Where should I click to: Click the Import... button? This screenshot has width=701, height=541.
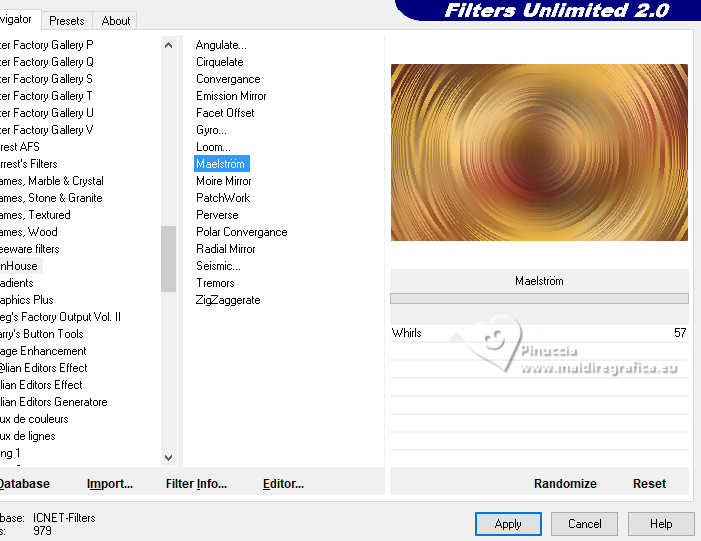(110, 484)
